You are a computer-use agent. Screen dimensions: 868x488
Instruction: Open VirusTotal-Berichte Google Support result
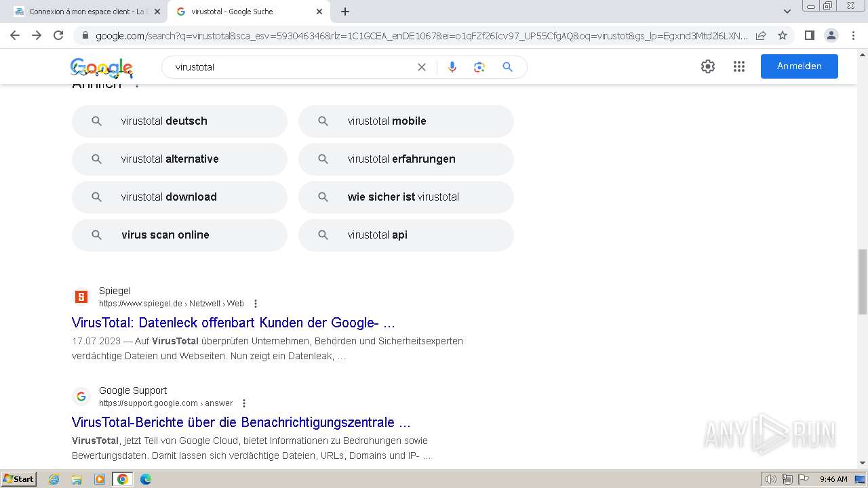241,422
